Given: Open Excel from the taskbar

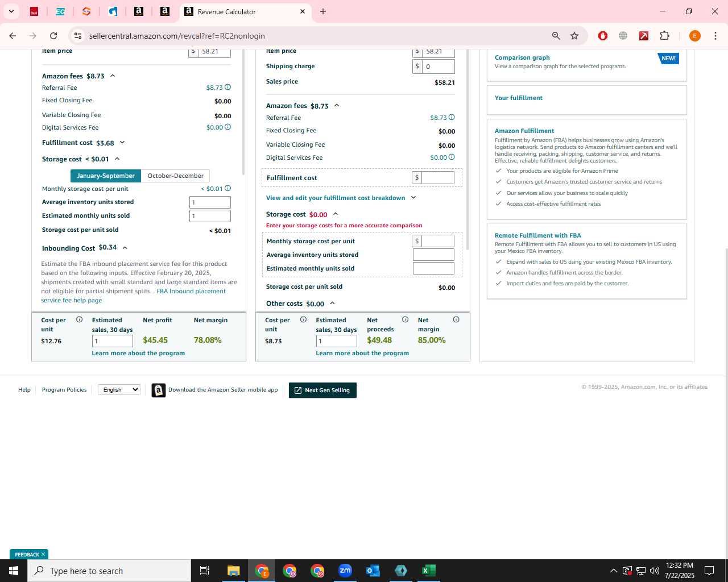Looking at the screenshot, I should point(429,571).
